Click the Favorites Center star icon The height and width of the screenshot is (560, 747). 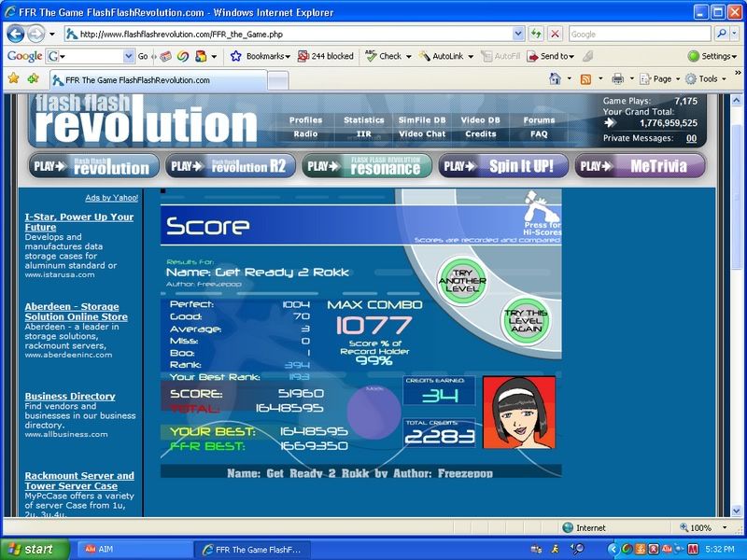[13, 79]
